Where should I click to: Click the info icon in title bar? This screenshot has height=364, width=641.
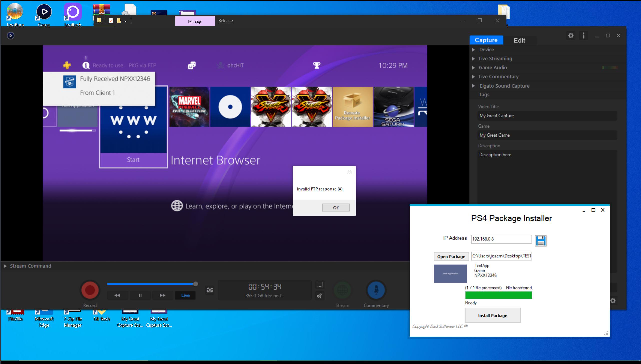tap(583, 36)
